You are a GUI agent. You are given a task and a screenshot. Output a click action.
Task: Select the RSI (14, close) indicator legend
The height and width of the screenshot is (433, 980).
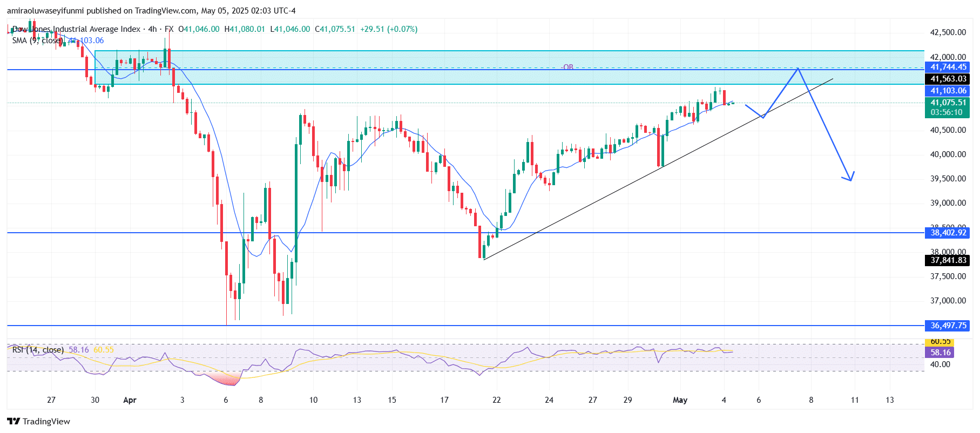[38, 350]
